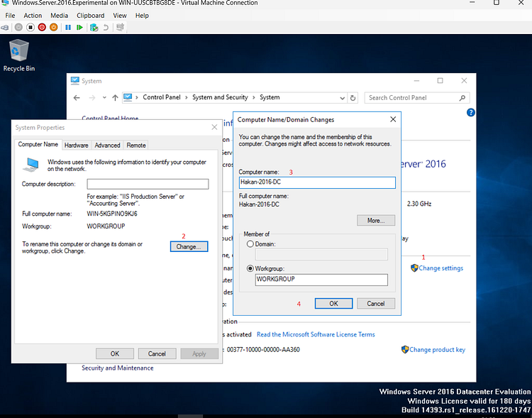Click the back arrow in System window

point(77,98)
